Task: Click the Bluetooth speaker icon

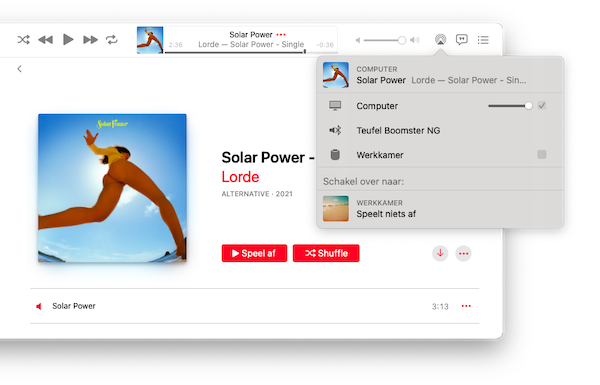Action: [335, 131]
